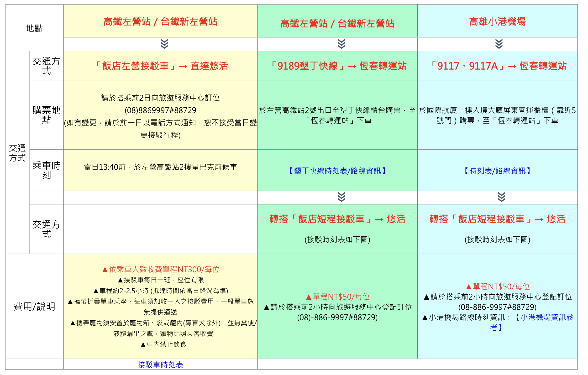This screenshot has width=588, height=375.
Task: Click the green 高鐵左營站 / 台鐵新左營站 header
Action: (337, 23)
